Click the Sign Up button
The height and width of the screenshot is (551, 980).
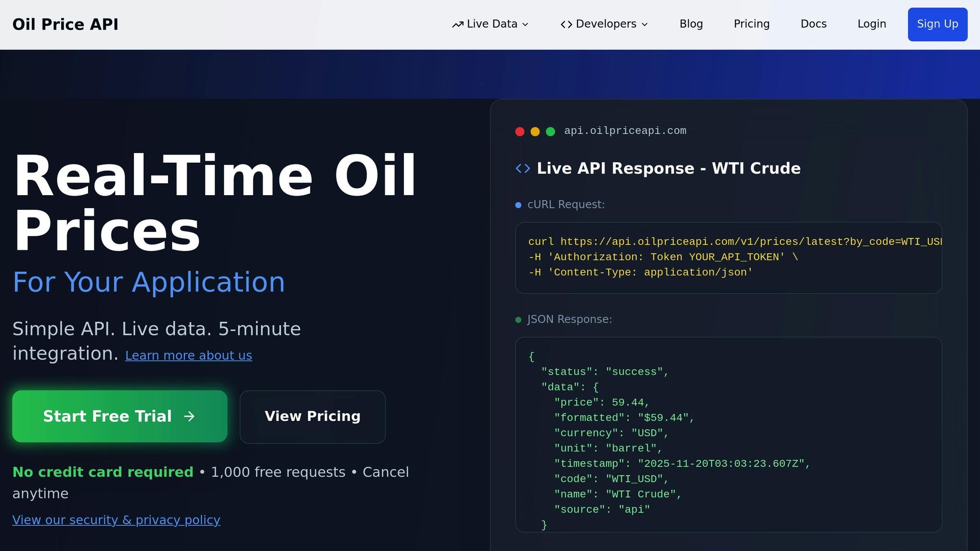(937, 24)
